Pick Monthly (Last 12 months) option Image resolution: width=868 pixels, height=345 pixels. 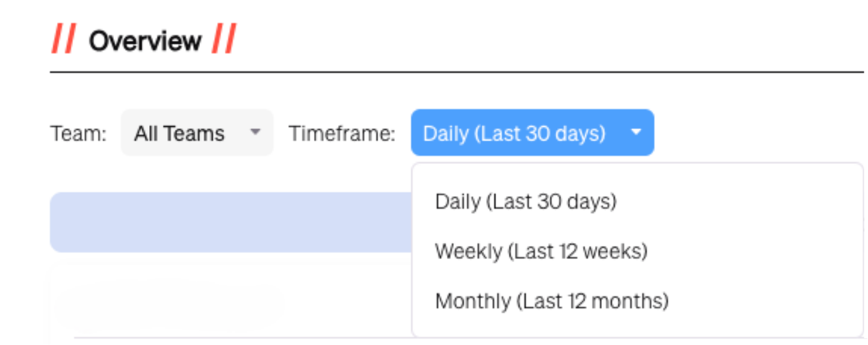(552, 302)
